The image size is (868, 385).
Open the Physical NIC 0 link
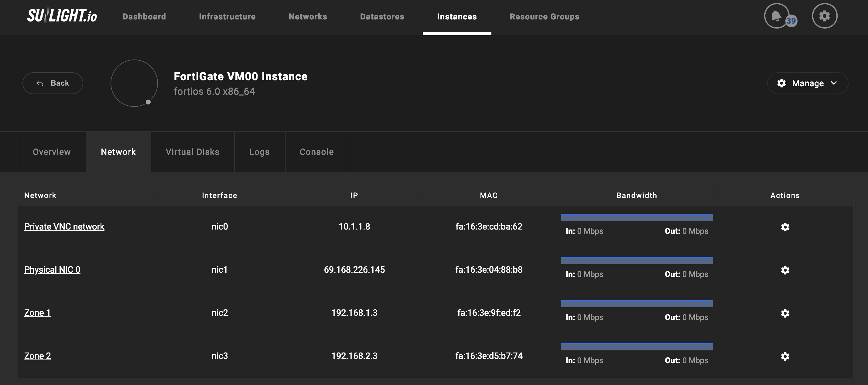click(52, 269)
